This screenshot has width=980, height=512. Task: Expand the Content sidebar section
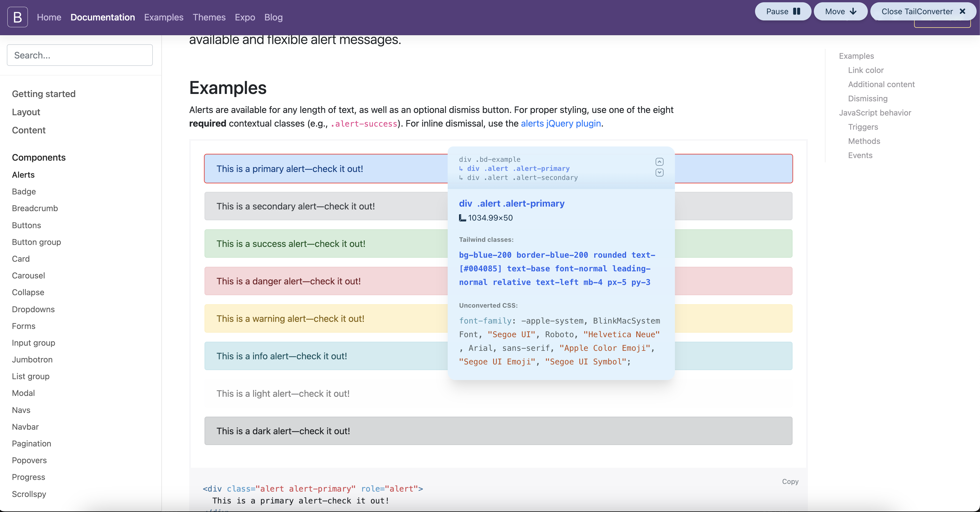[x=28, y=130]
